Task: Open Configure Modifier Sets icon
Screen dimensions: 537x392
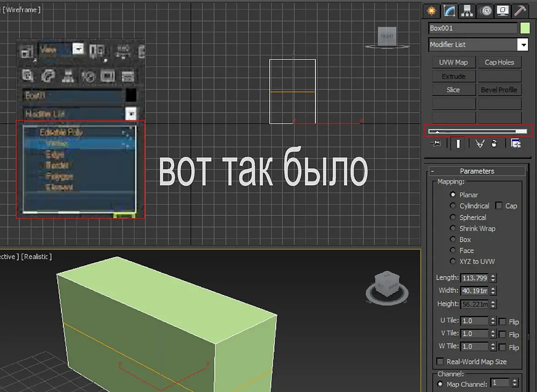Action: point(516,143)
